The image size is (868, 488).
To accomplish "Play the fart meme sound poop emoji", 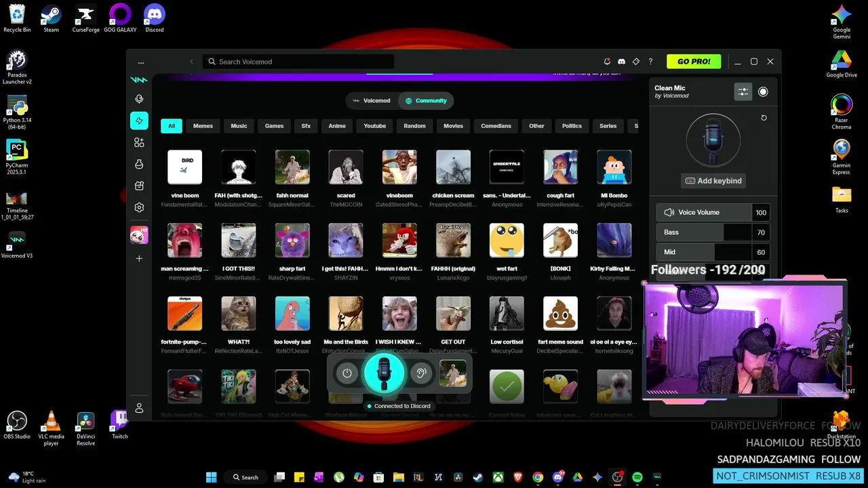I will [560, 313].
